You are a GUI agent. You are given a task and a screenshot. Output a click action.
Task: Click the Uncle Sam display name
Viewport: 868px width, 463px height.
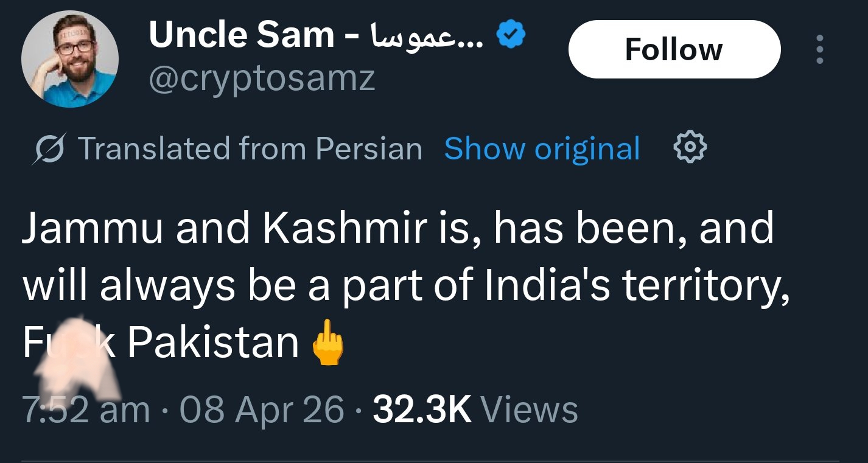tap(240, 35)
